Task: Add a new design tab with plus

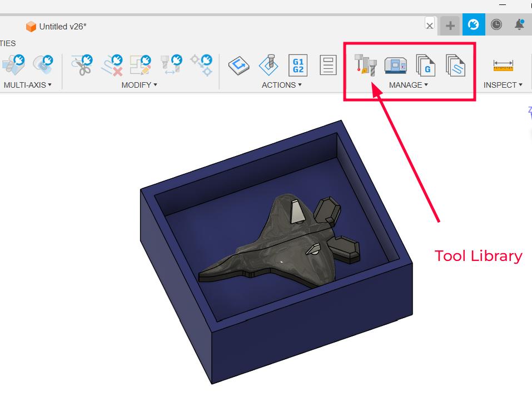Action: tap(450, 26)
